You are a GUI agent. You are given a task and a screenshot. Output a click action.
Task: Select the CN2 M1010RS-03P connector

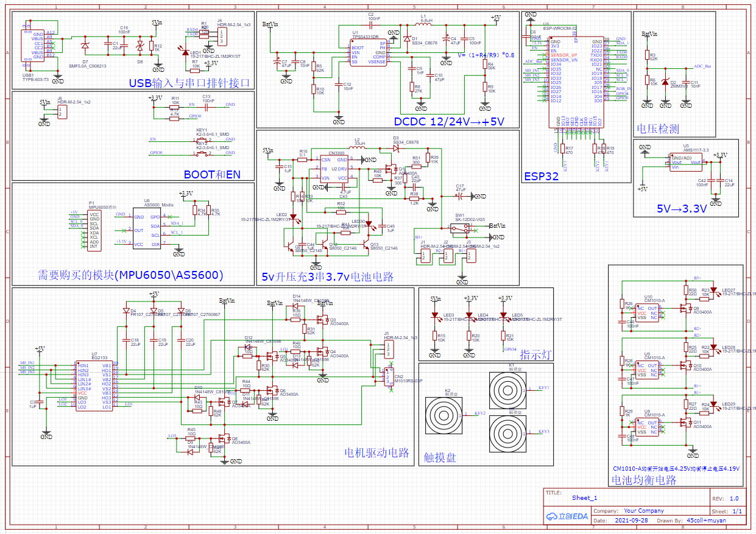point(388,377)
